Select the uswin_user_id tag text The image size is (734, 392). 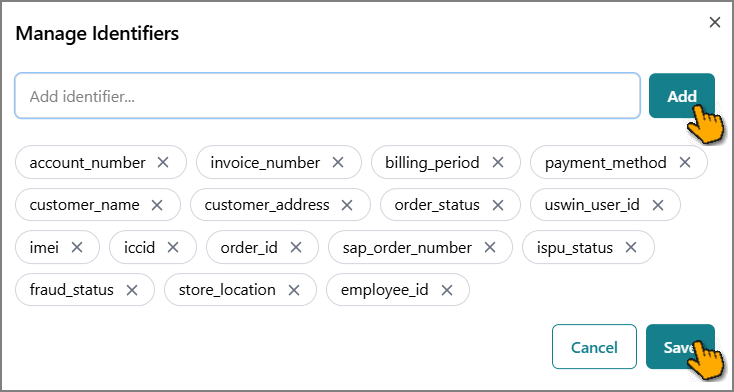[592, 205]
